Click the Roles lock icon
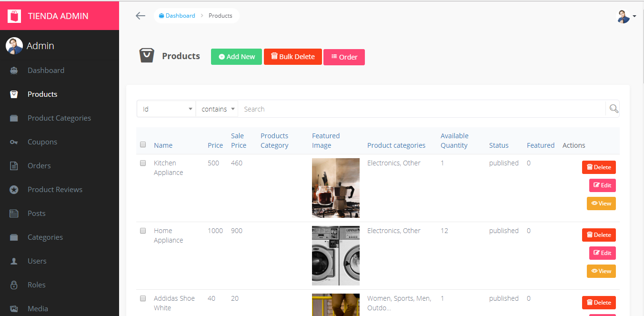 14,285
